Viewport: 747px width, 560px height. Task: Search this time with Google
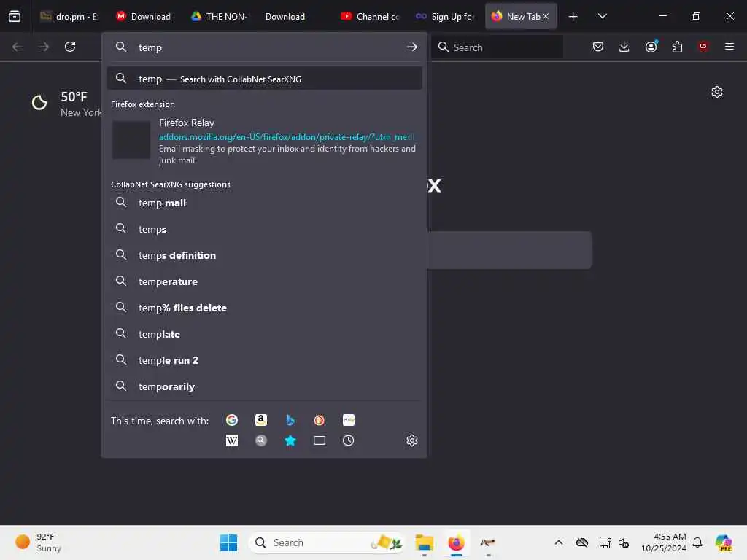(x=232, y=420)
